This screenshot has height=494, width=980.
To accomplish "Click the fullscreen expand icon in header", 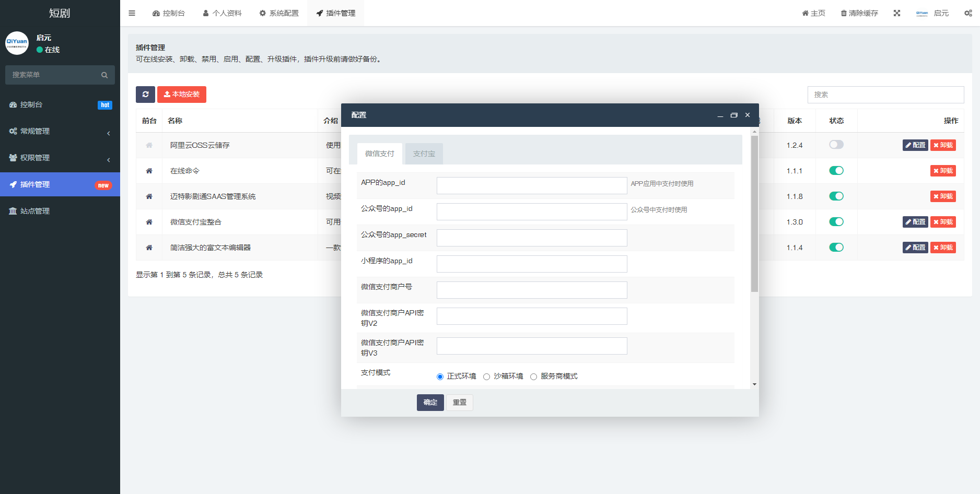I will coord(897,13).
